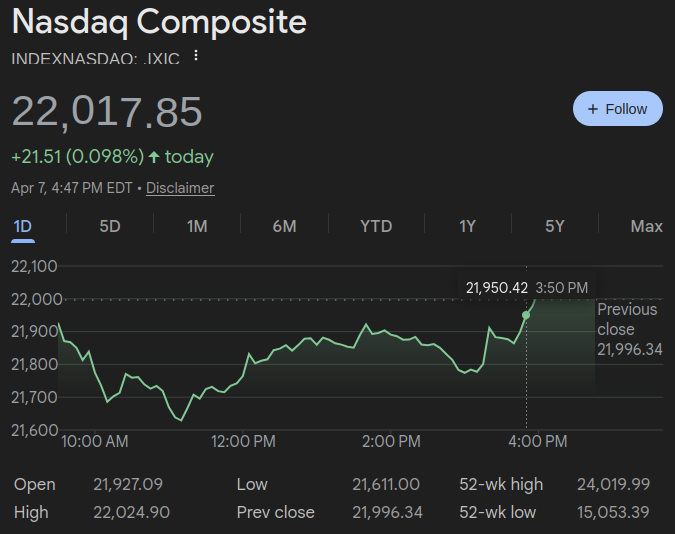Screen dimensions: 675x534
Task: Click the Nasdaq Composite title
Action: tap(159, 22)
